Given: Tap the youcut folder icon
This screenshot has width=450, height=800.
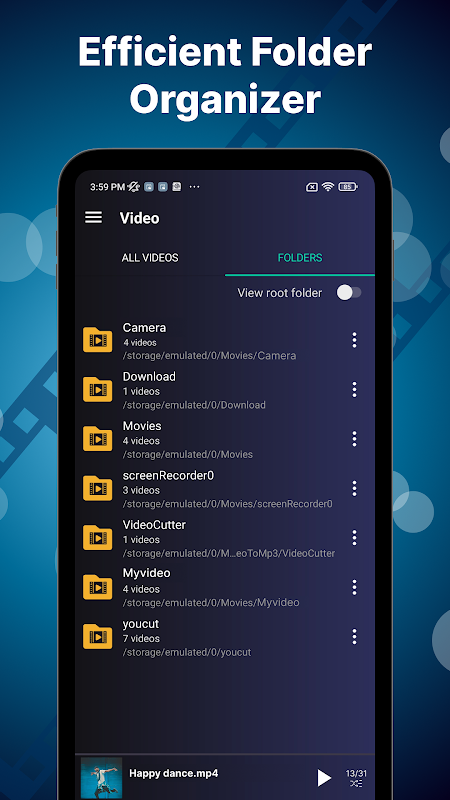Looking at the screenshot, I should [97, 636].
